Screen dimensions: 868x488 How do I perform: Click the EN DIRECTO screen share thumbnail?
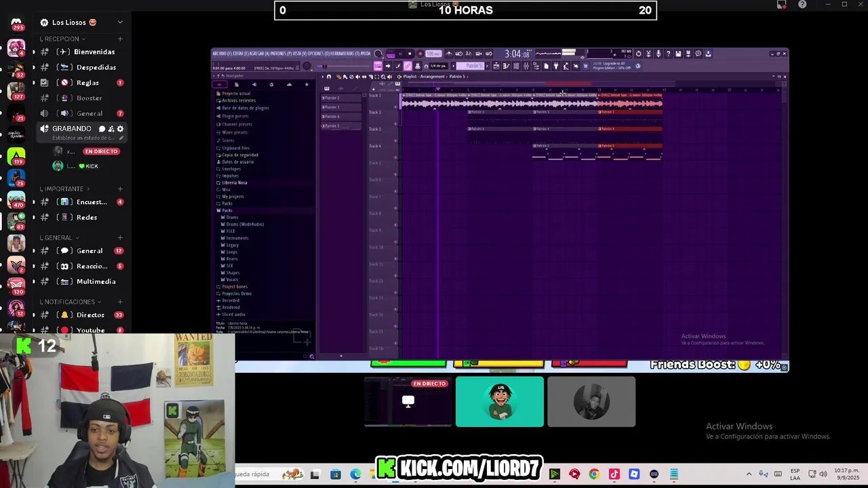coord(408,402)
